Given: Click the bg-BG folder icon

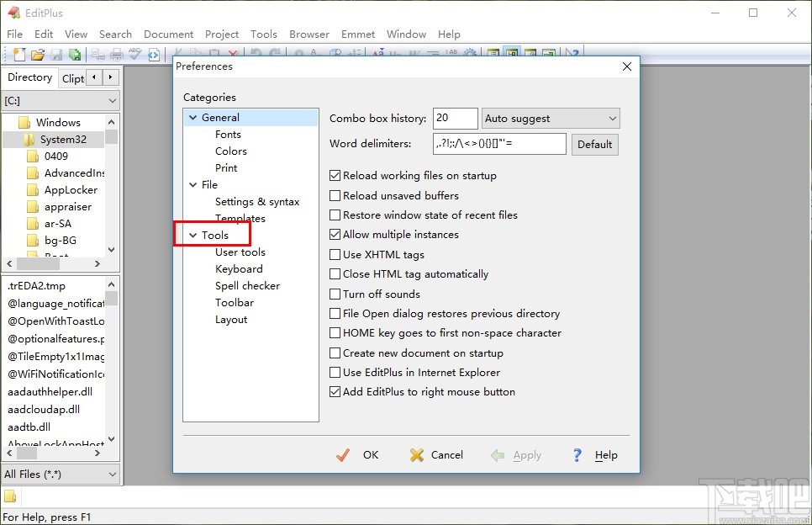Looking at the screenshot, I should click(x=32, y=241).
